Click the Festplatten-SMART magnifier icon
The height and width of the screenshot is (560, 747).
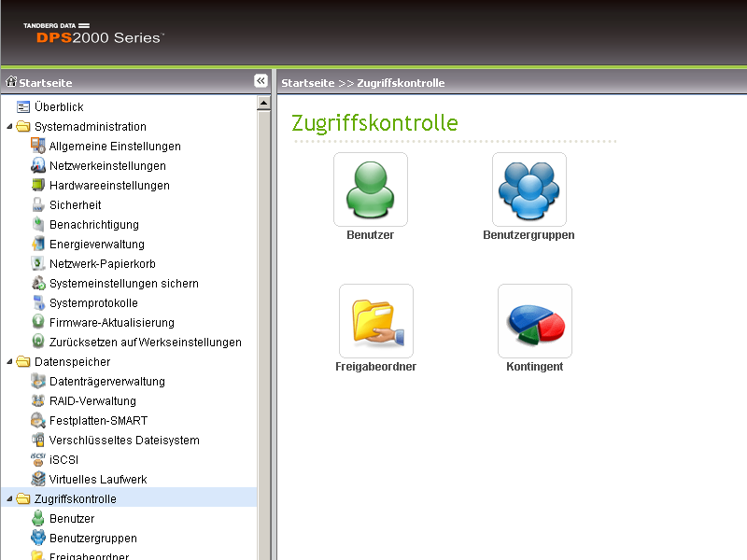[x=38, y=421]
